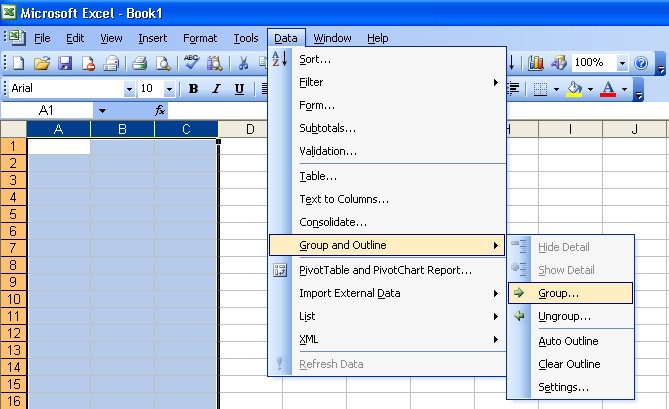Open the Fill Color dropdown arrow
Viewport: 669px width, 409px height.
tap(590, 89)
